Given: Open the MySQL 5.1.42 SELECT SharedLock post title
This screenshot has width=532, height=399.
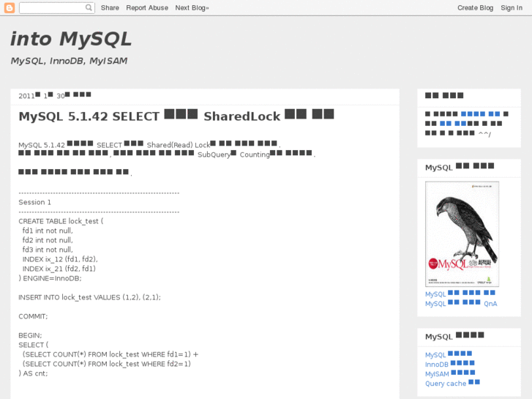Looking at the screenshot, I should [176, 116].
